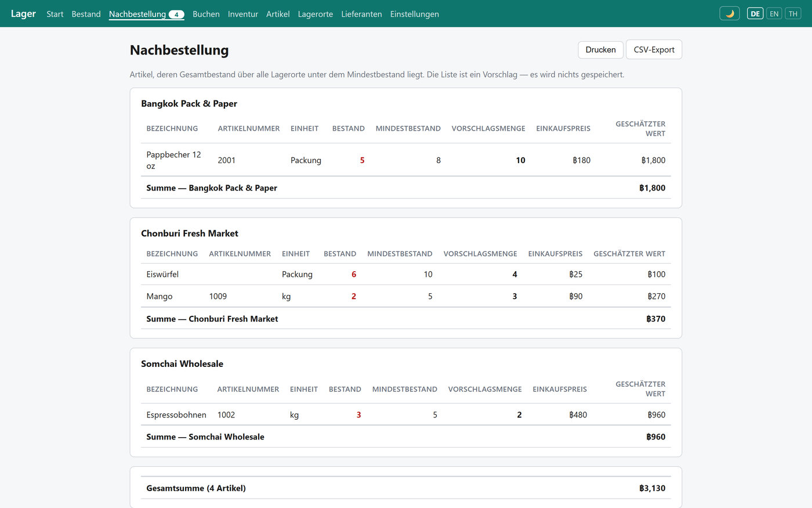Open the Start page
This screenshot has height=508, width=812.
pos(55,14)
